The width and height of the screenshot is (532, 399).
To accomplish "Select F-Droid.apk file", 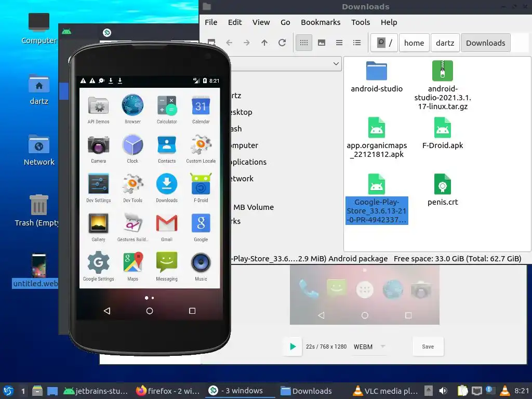I will pyautogui.click(x=443, y=133).
